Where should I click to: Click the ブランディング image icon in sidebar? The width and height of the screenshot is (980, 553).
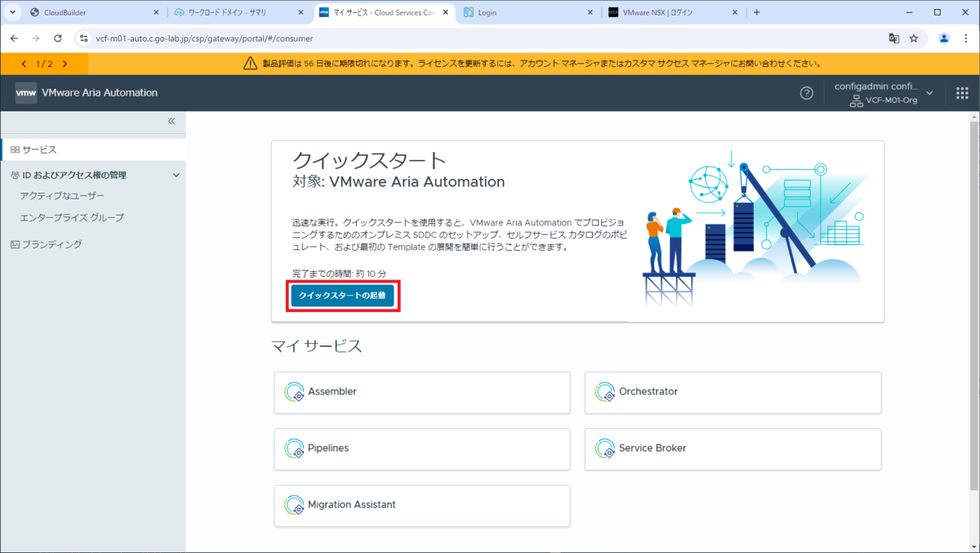coord(15,244)
